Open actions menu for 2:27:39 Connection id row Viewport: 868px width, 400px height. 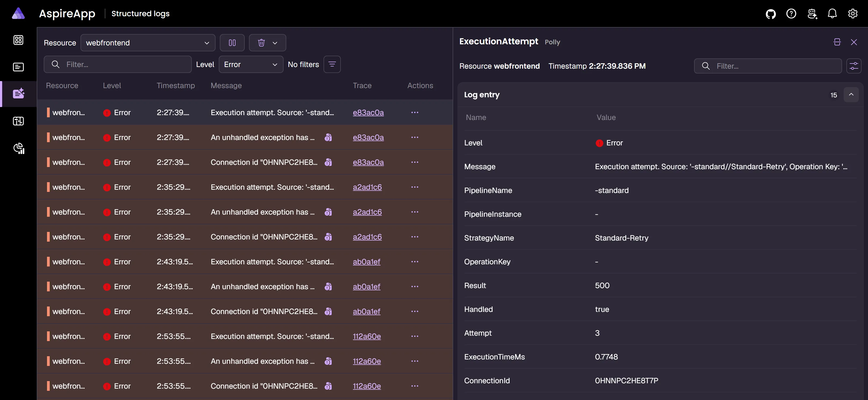415,162
